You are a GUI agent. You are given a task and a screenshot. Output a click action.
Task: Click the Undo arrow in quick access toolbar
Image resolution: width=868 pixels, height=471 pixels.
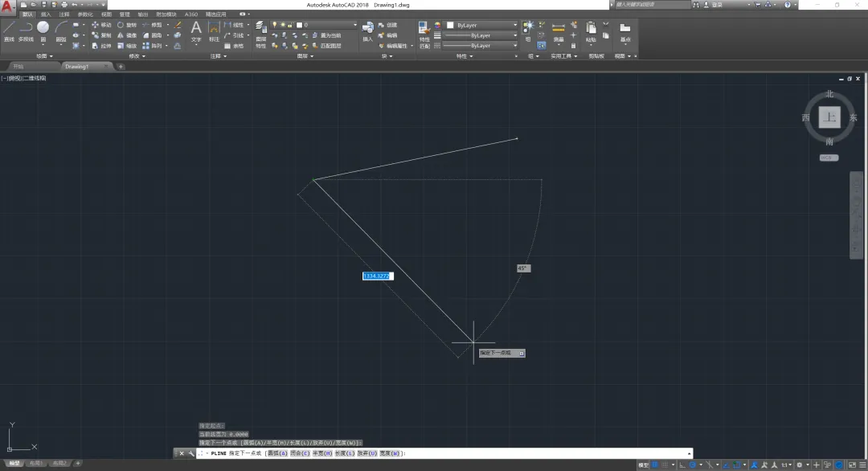75,5
